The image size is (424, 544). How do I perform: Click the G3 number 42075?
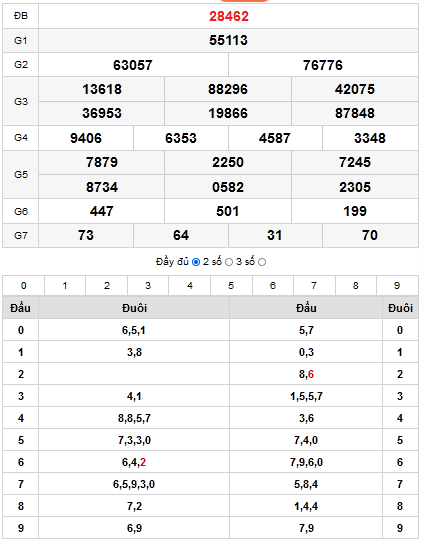pyautogui.click(x=355, y=89)
